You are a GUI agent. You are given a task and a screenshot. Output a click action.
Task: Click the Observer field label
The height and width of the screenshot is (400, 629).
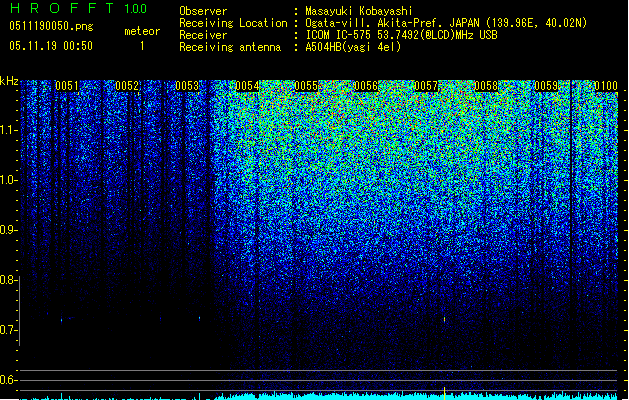(203, 11)
